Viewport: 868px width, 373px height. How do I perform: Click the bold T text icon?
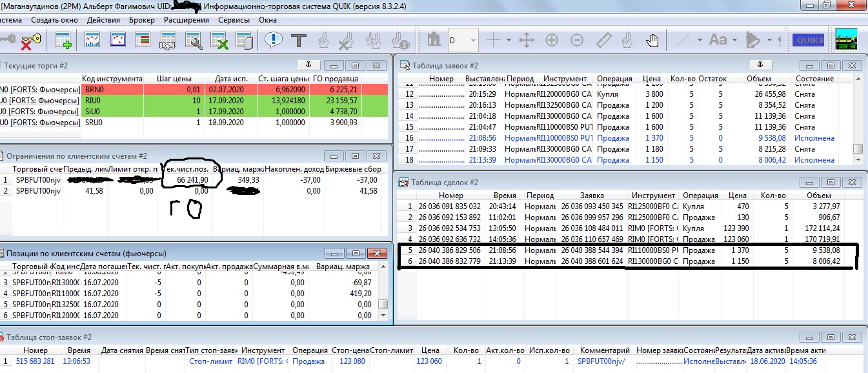coord(298,41)
